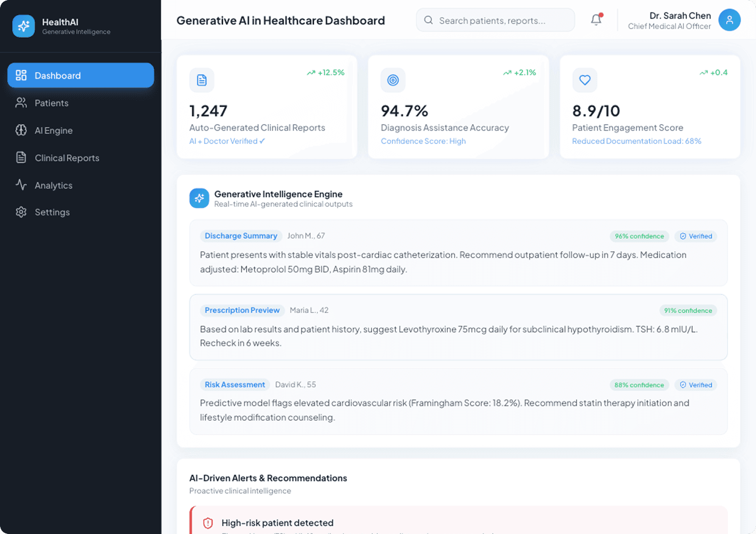
Task: Click the high-risk alert warning icon
Action: [208, 523]
